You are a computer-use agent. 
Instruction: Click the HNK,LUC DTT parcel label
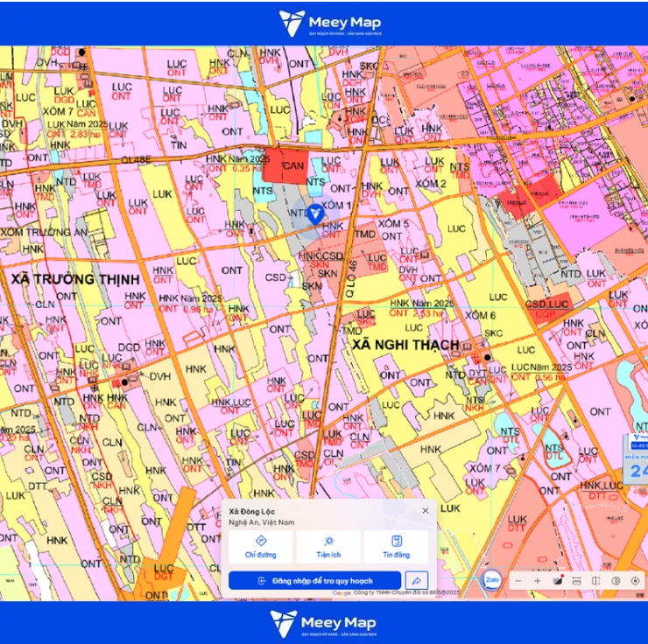[x=602, y=490]
